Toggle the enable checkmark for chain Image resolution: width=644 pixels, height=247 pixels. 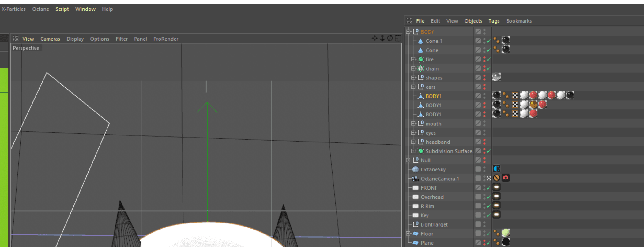489,68
